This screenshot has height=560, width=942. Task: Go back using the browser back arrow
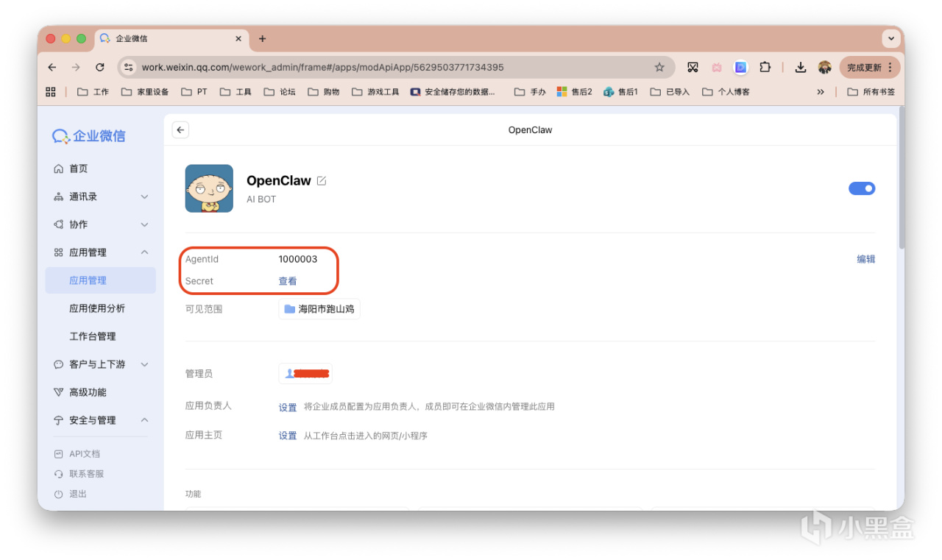[52, 67]
